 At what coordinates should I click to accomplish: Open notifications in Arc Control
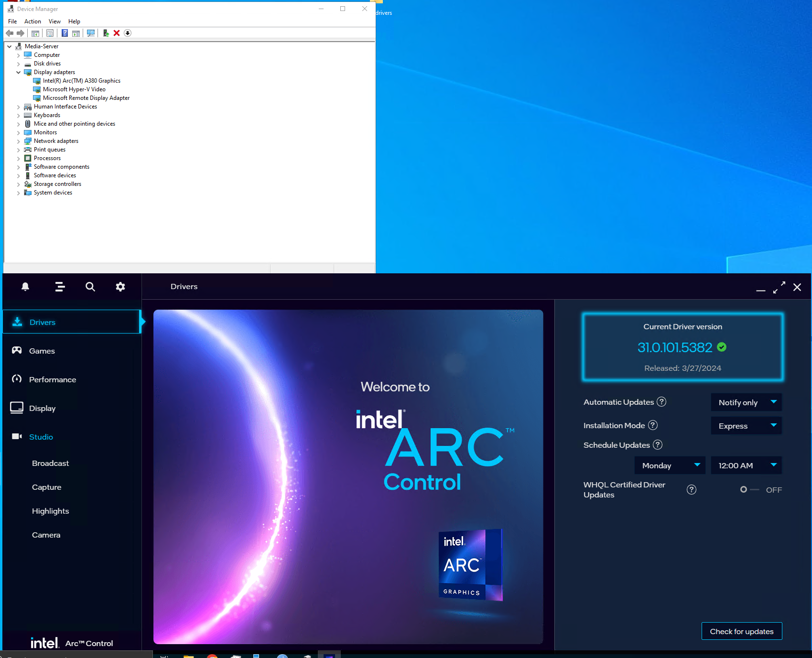[x=25, y=287]
